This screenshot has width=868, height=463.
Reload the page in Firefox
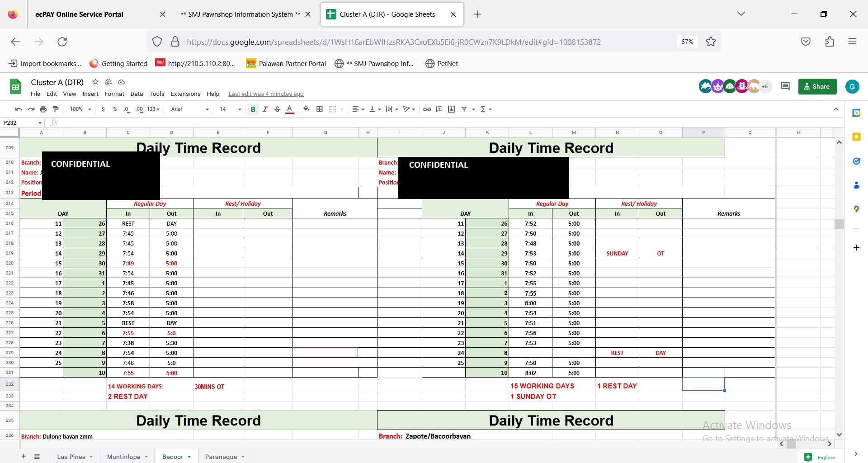point(62,42)
